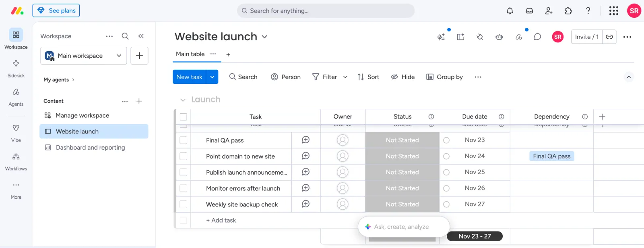This screenshot has width=644, height=248.
Task: Open Vibe in the left rail
Action: tap(16, 133)
